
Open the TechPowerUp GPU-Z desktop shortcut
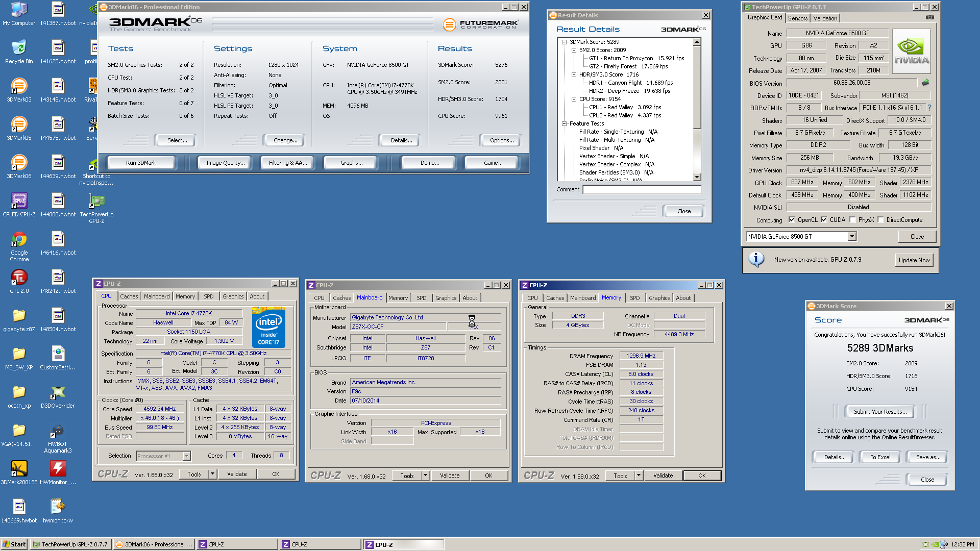pyautogui.click(x=96, y=208)
